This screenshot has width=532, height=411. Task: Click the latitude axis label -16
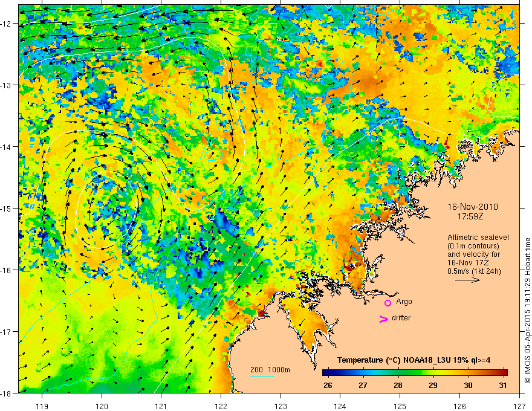pos(7,270)
